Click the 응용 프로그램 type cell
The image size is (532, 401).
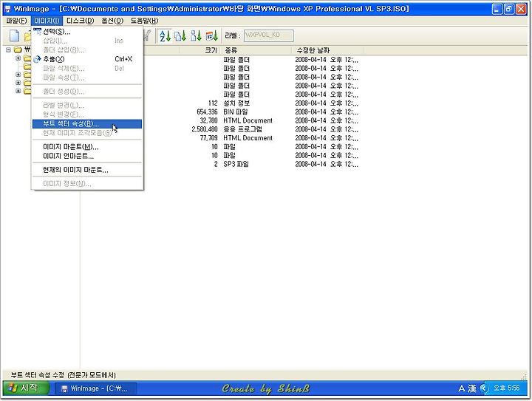(x=242, y=129)
